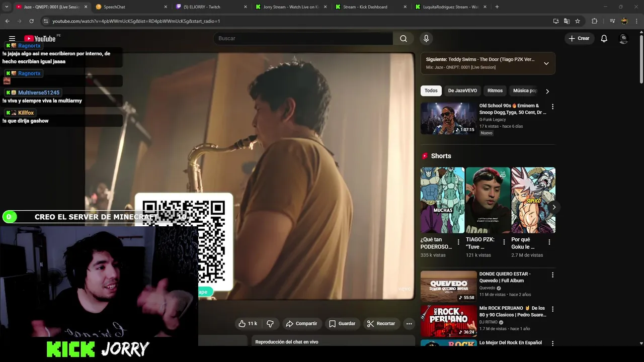Switch to ELJORRY Twitch tab

click(211, 7)
